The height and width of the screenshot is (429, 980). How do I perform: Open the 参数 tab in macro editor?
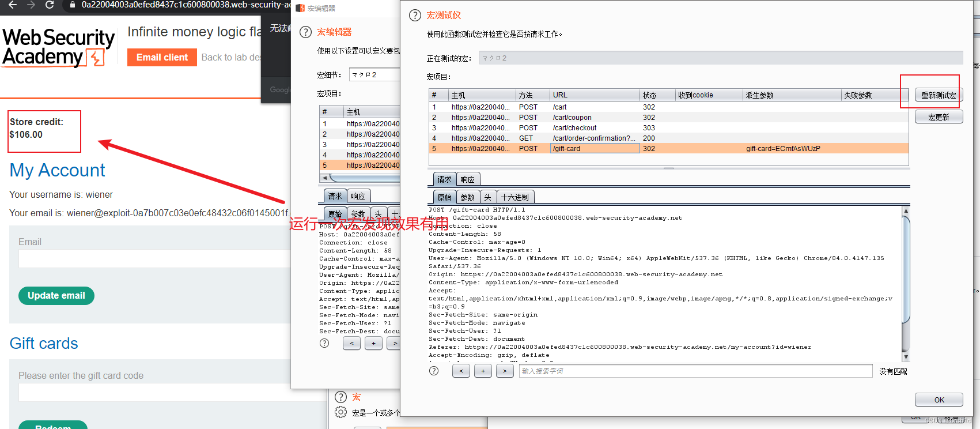[x=358, y=214]
